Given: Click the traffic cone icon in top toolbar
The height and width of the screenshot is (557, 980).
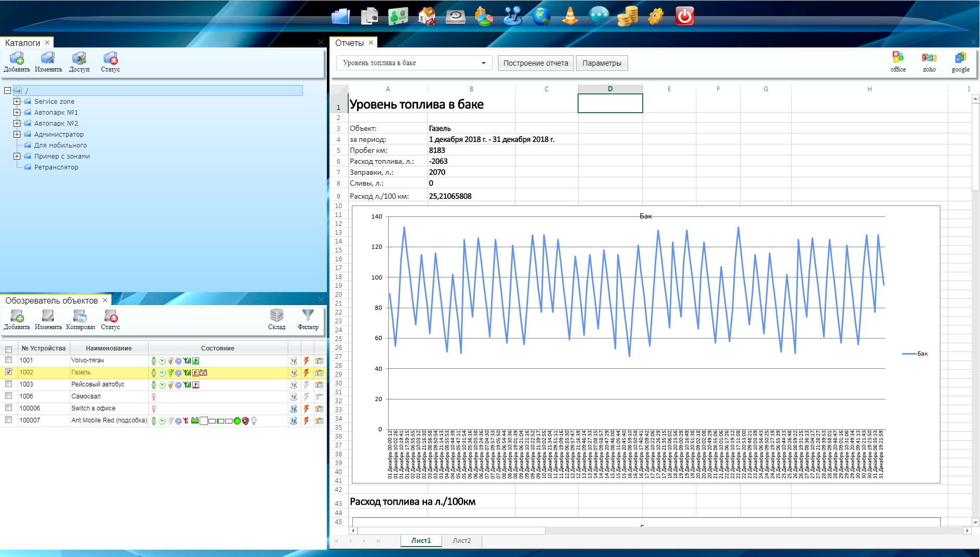Looking at the screenshot, I should pos(570,16).
